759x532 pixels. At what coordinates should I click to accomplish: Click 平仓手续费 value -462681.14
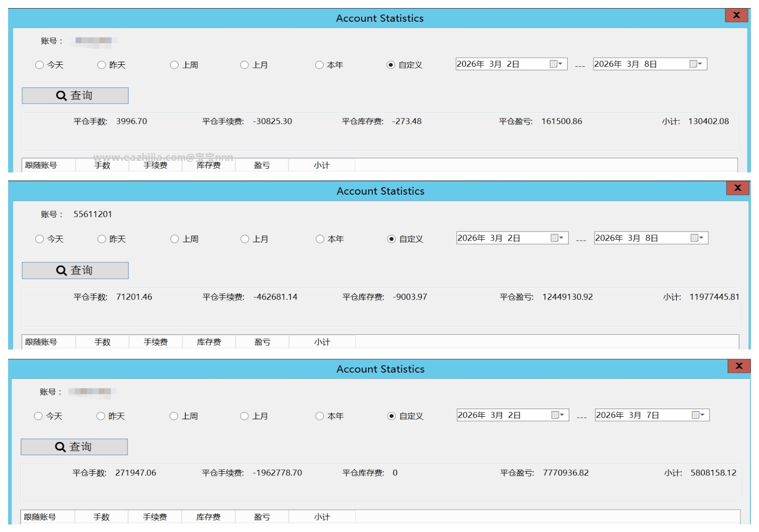tap(275, 297)
